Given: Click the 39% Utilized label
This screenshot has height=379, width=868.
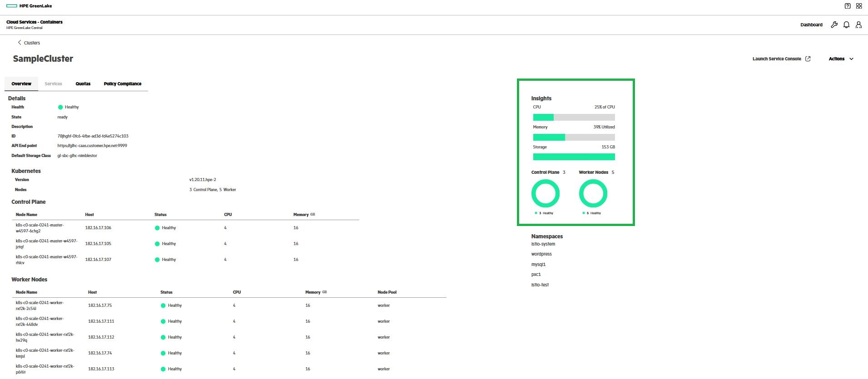Looking at the screenshot, I should [604, 127].
